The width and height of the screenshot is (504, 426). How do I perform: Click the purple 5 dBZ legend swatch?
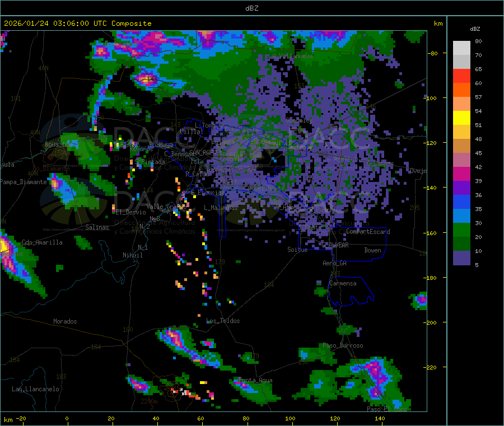click(461, 258)
